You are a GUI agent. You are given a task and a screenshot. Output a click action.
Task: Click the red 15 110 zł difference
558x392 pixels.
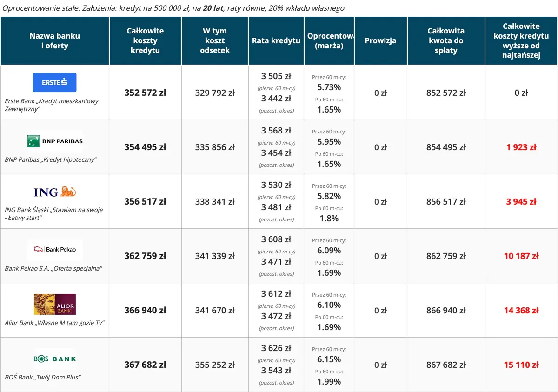tap(521, 365)
